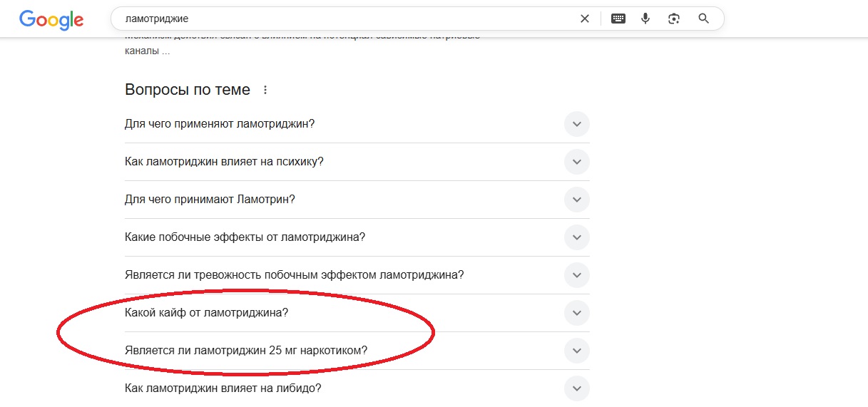868x407 pixels.
Task: Click the Google logo
Action: click(51, 19)
